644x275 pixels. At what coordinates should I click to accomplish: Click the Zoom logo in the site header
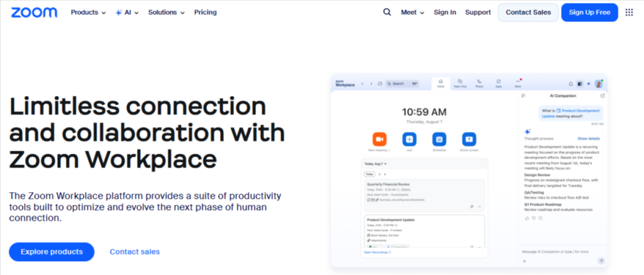(x=34, y=13)
